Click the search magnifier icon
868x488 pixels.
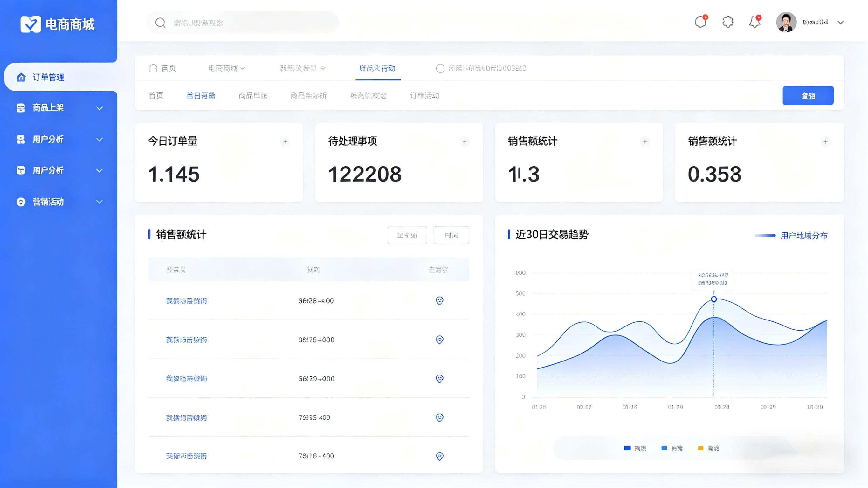coord(160,23)
